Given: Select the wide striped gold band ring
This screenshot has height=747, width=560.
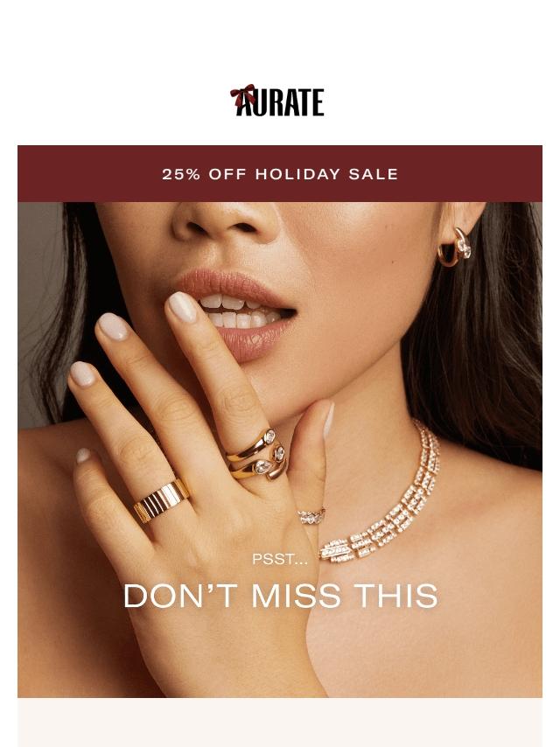Looking at the screenshot, I should tap(161, 500).
